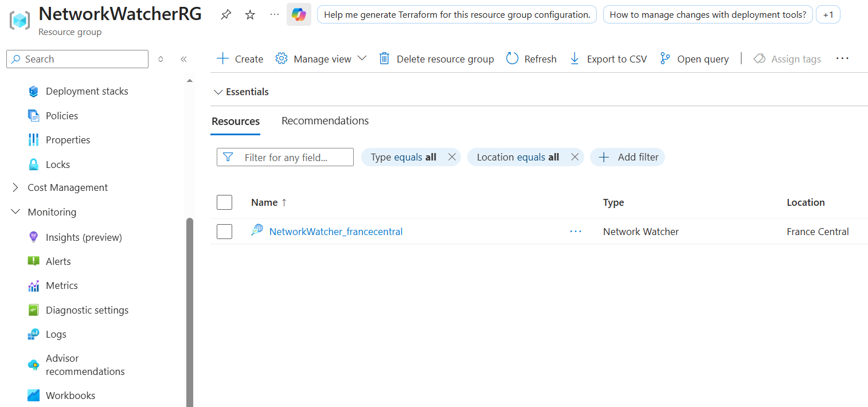Viewport: 868px width, 407px height.
Task: Sort by Type column header
Action: pyautogui.click(x=613, y=202)
